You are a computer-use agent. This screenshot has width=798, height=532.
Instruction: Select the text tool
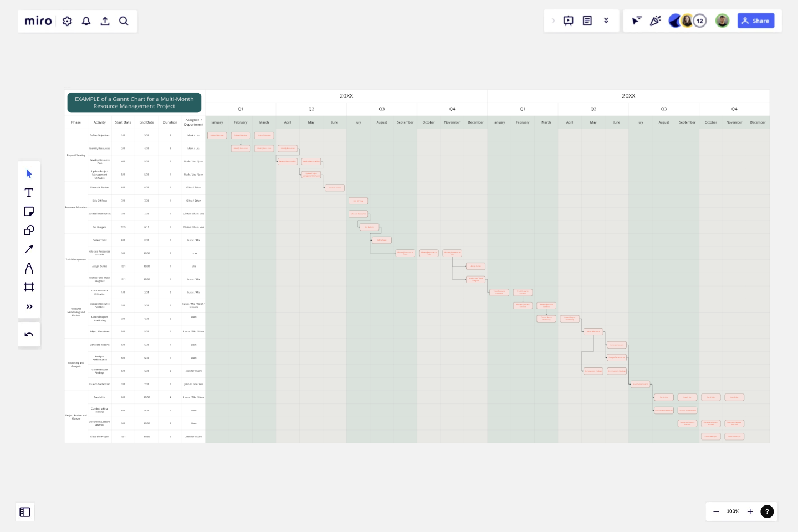pos(29,192)
